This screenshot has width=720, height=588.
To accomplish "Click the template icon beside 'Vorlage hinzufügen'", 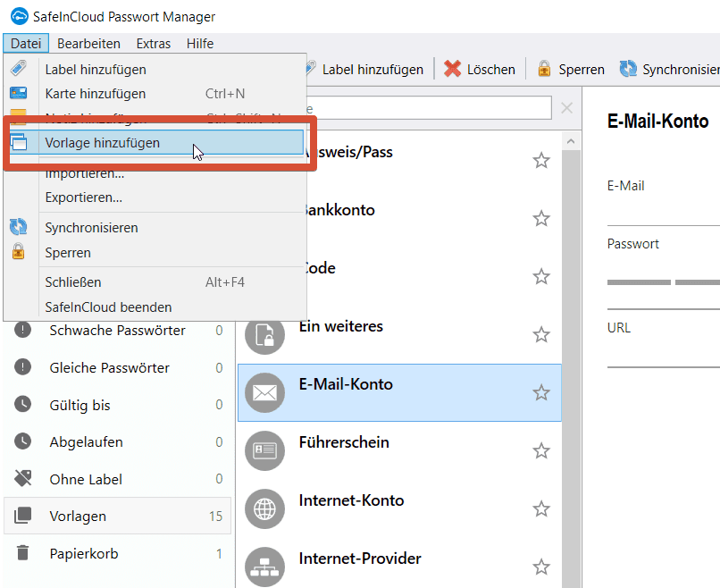I will coord(19,142).
